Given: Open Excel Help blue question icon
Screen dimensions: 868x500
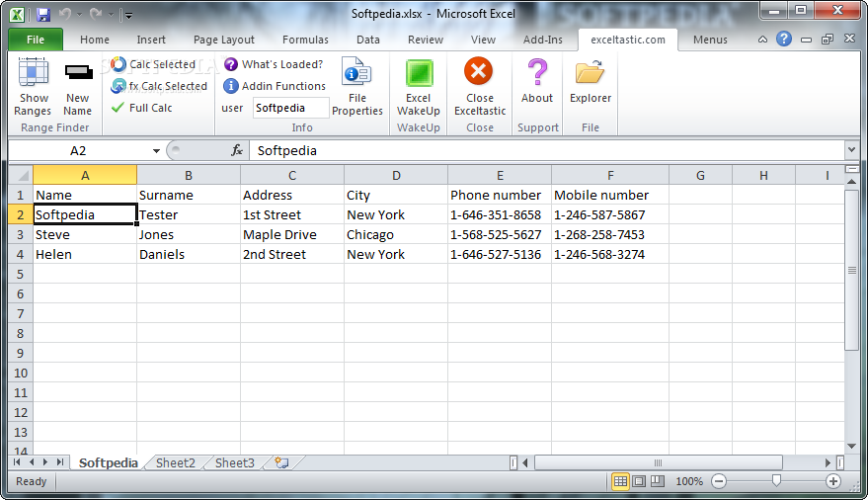Looking at the screenshot, I should tap(784, 39).
